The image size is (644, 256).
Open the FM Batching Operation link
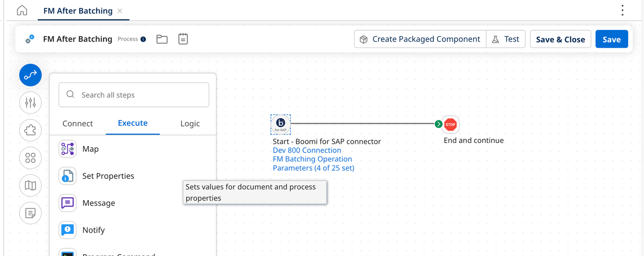[312, 159]
